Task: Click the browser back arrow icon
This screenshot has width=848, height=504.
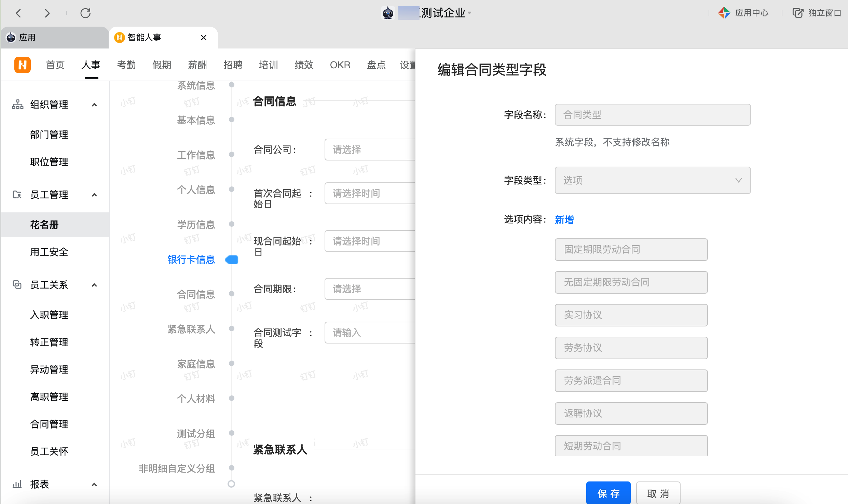Action: click(19, 13)
